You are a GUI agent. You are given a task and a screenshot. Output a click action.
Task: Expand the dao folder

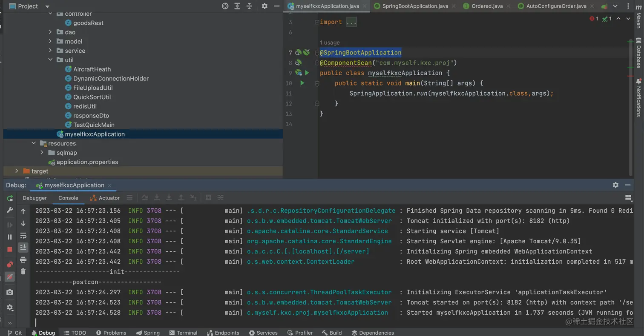tap(50, 32)
